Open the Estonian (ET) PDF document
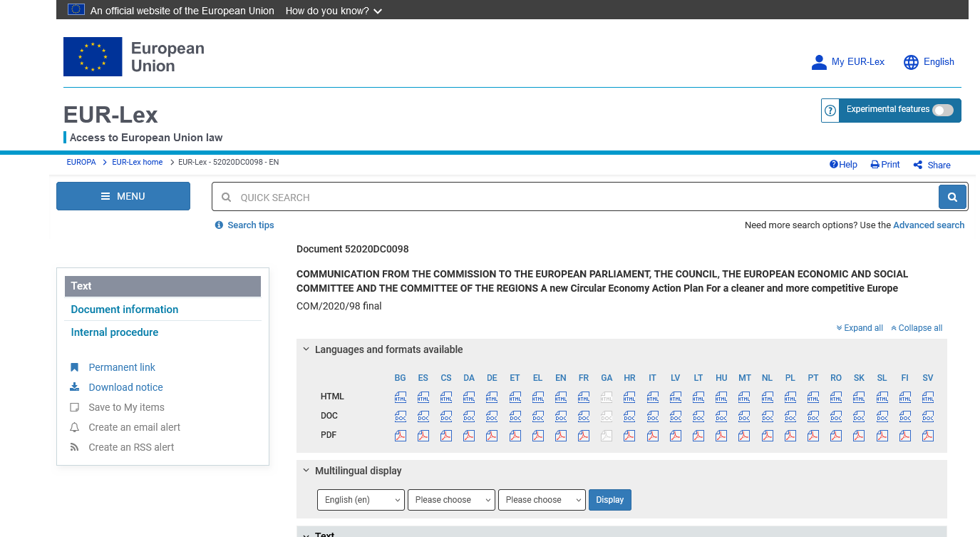The width and height of the screenshot is (980, 537). 515,436
